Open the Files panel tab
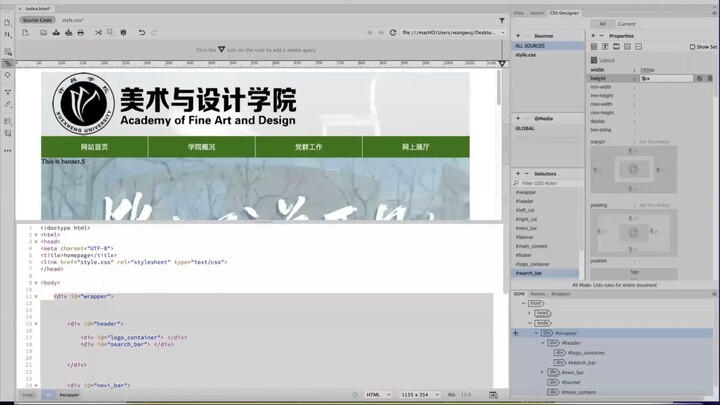Viewport: 720px width, 405px height. [518, 13]
